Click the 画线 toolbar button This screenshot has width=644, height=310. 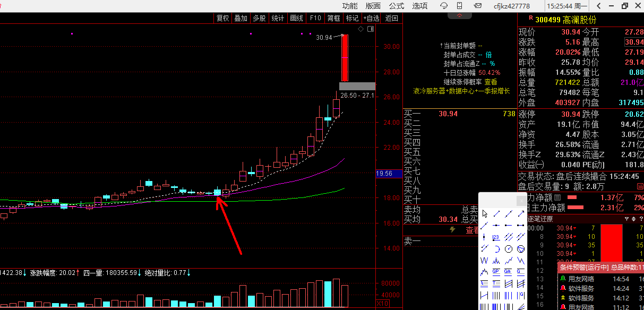(x=296, y=18)
